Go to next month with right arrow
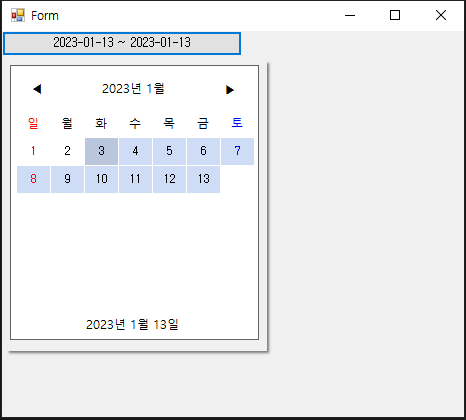 (x=230, y=90)
